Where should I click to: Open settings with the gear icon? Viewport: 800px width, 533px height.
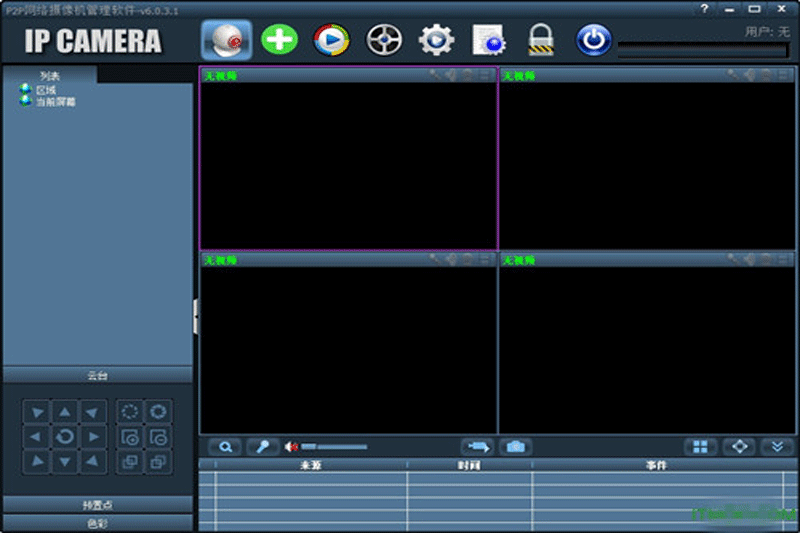coord(436,39)
